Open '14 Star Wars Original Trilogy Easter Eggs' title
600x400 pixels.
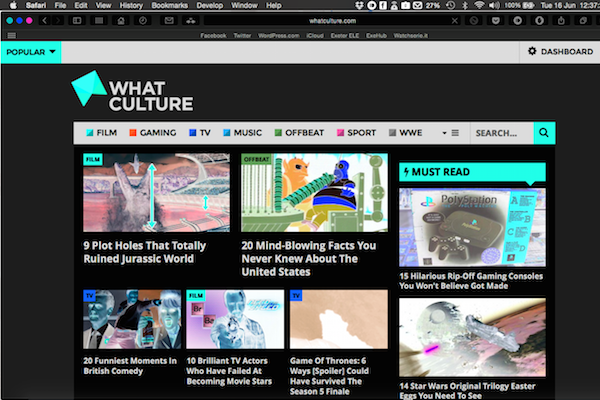pyautogui.click(x=467, y=390)
